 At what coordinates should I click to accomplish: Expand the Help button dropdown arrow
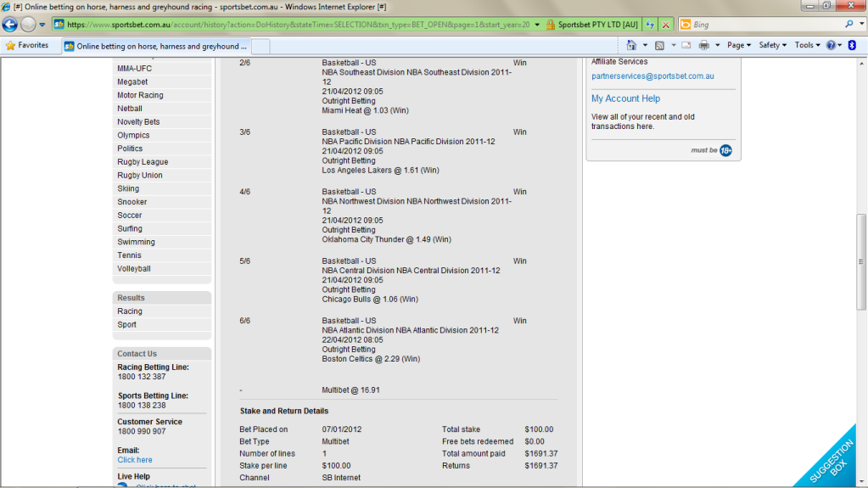pos(840,46)
